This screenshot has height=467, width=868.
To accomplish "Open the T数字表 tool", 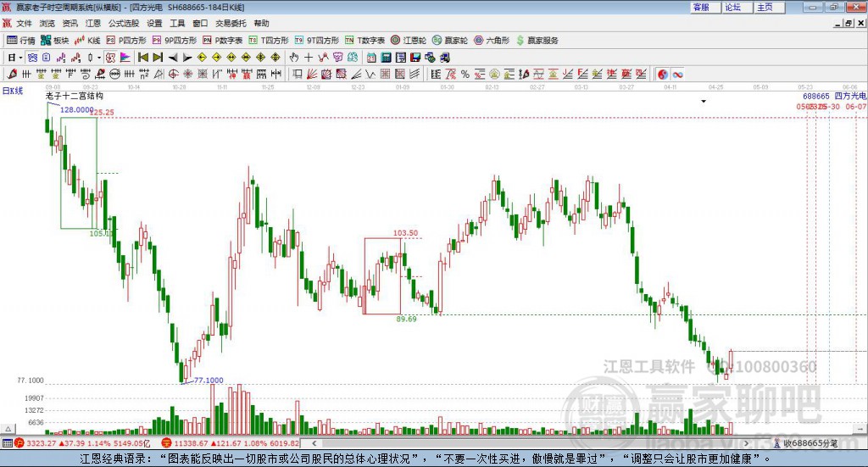I will click(x=364, y=41).
